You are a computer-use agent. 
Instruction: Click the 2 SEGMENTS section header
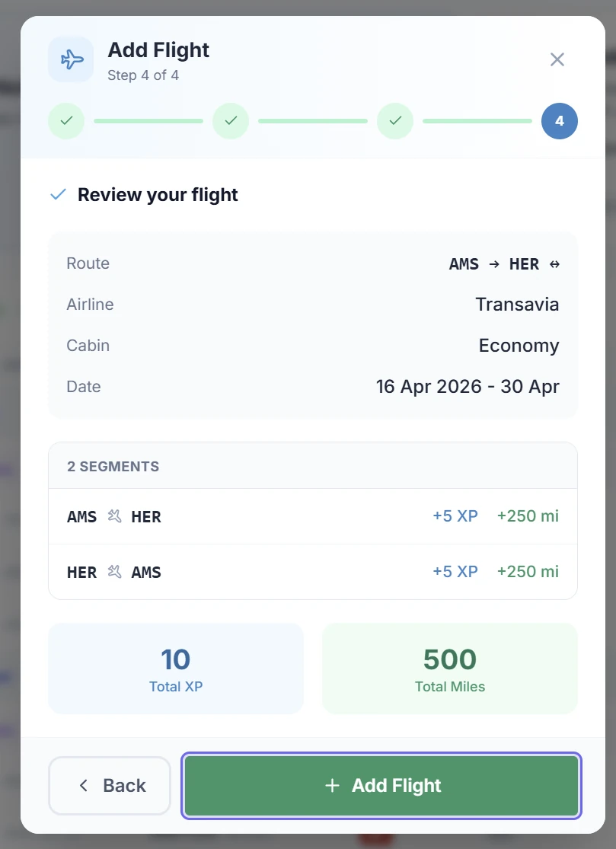tap(113, 466)
